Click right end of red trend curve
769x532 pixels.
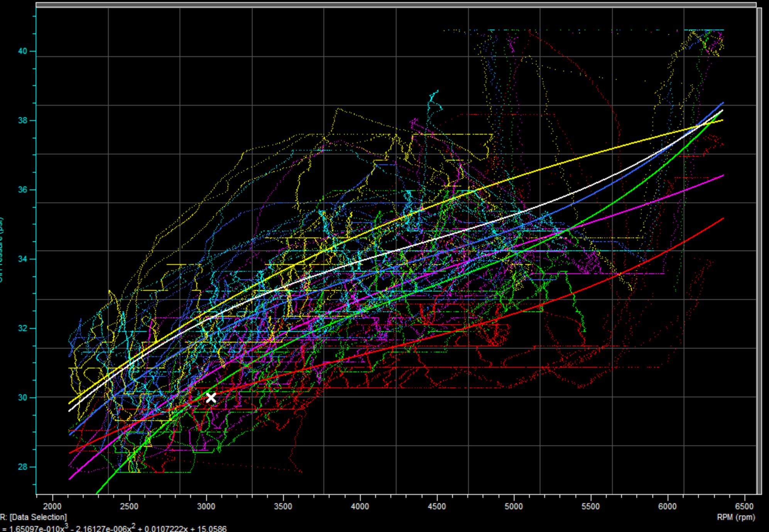[x=723, y=219]
